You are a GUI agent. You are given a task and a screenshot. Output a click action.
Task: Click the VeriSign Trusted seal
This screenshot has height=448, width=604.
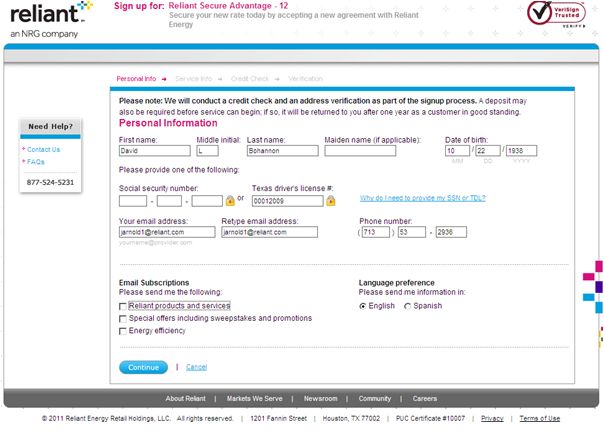click(556, 14)
